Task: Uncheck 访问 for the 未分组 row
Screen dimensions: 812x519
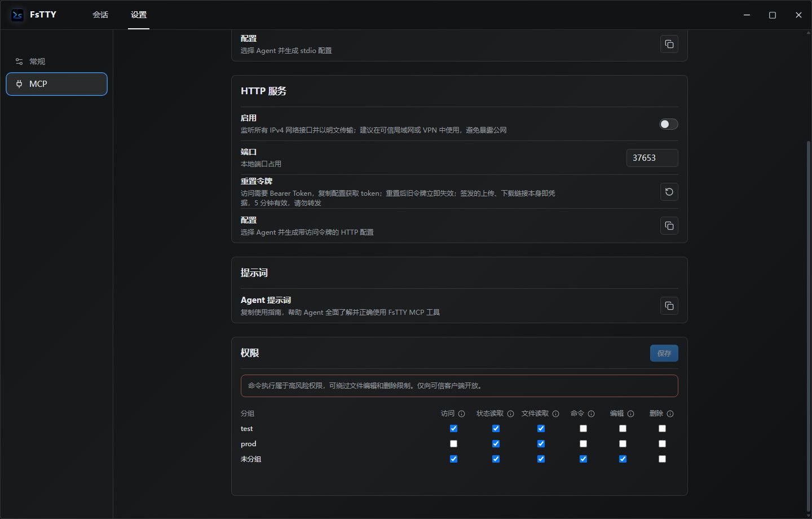Action: [x=454, y=459]
